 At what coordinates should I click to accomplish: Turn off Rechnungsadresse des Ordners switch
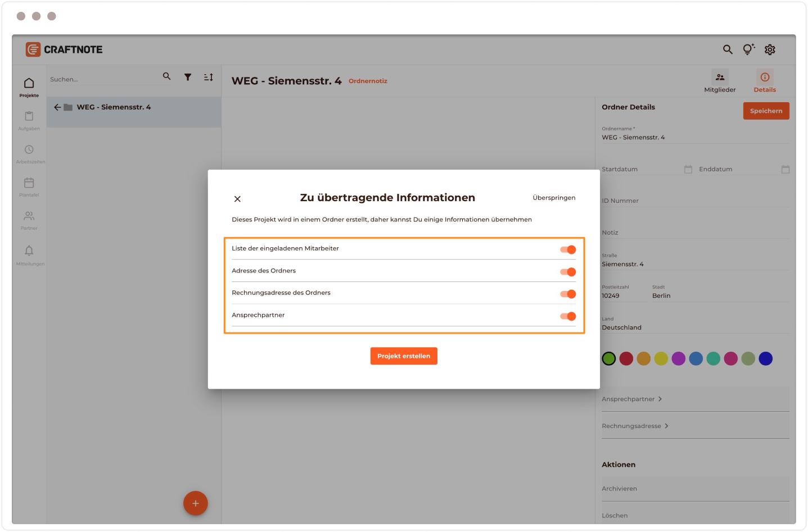point(568,294)
